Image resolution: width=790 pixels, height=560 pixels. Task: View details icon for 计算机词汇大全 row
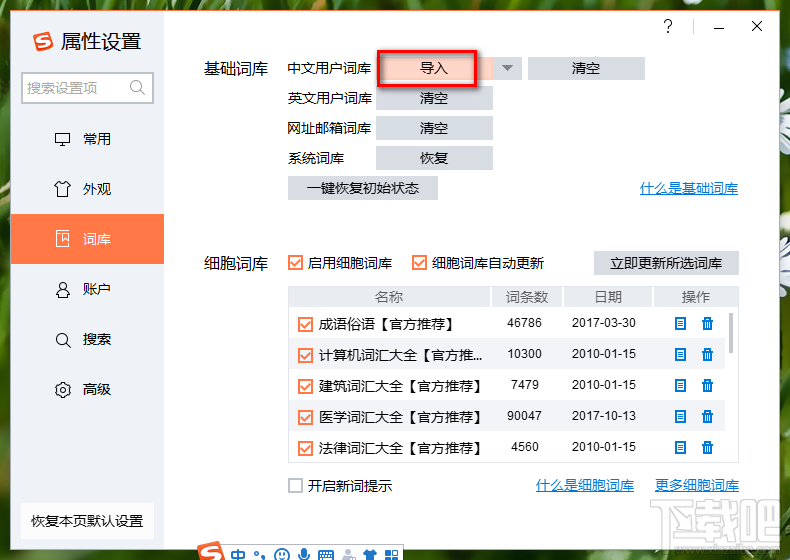click(680, 354)
